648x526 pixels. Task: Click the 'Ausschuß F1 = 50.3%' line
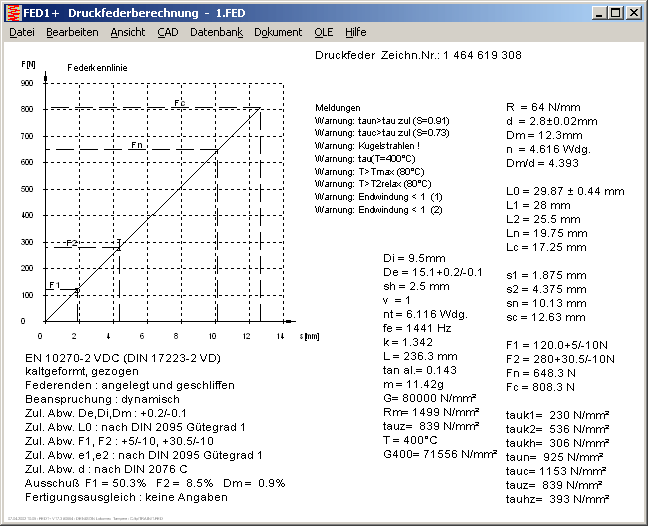[155, 483]
